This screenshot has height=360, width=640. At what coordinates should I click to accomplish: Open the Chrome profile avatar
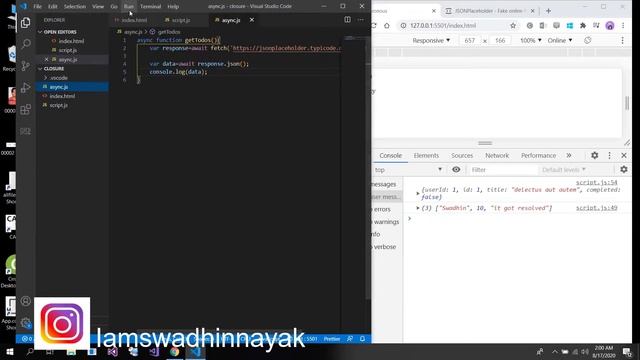click(x=610, y=25)
